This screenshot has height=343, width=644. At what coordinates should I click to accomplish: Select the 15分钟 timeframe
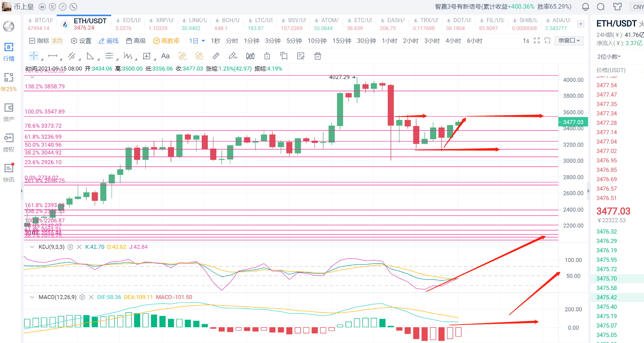coord(342,41)
